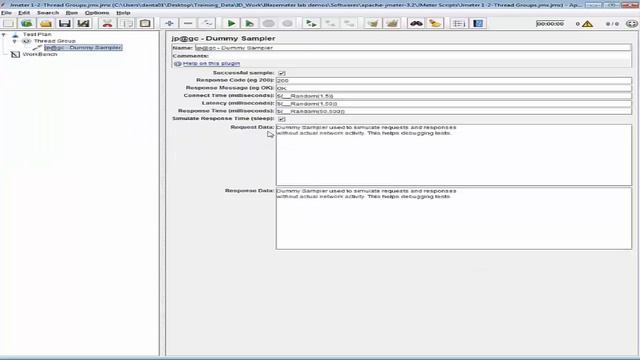Open the Help menu
This screenshot has height=360, width=640.
pyautogui.click(x=123, y=13)
